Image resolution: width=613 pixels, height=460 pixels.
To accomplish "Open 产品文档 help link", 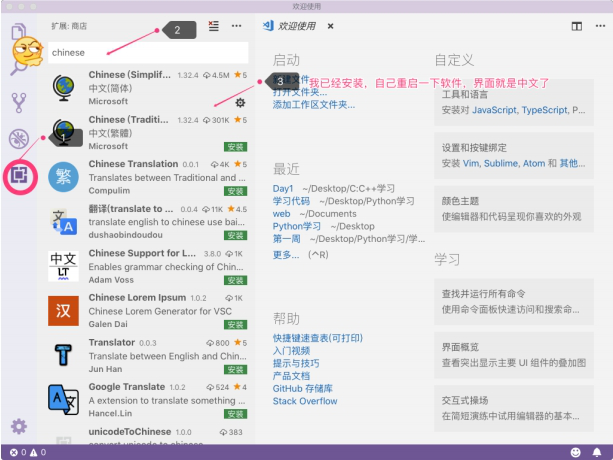I will tap(291, 376).
